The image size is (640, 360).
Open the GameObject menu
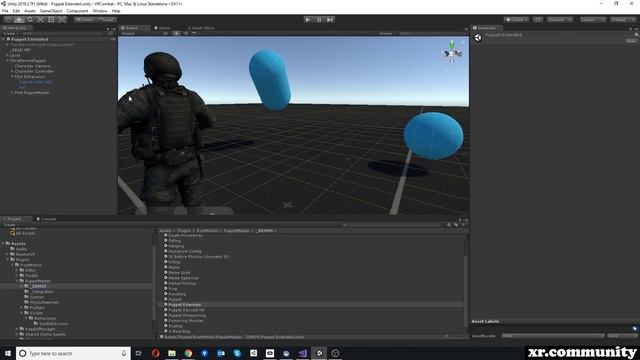pos(51,11)
